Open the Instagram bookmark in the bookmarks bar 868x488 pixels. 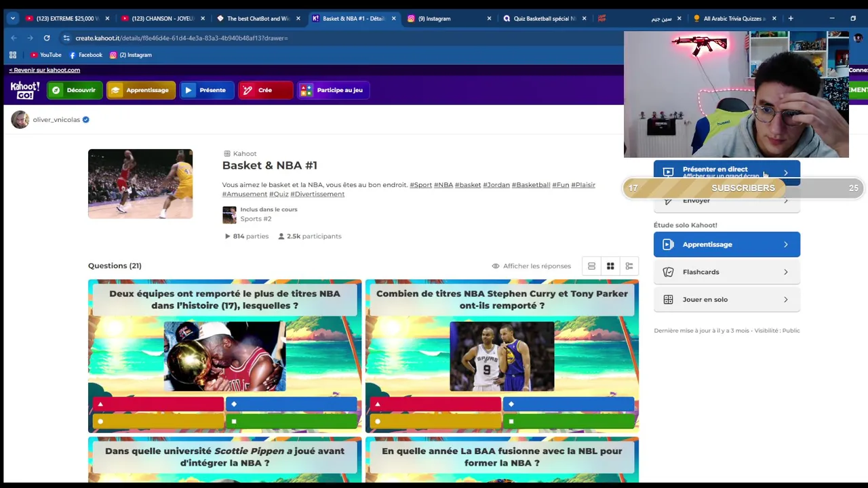pos(131,55)
